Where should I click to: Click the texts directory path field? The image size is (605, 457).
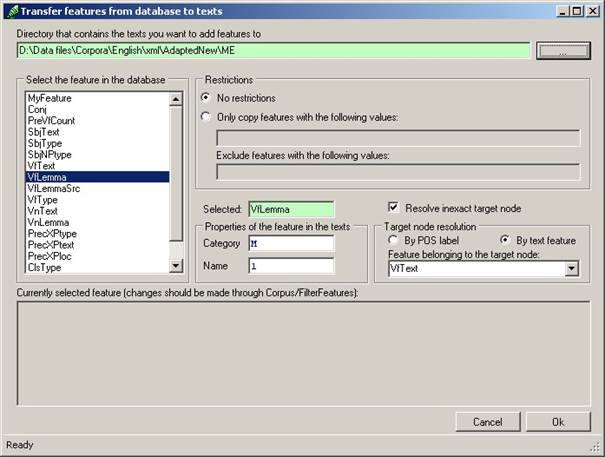274,51
